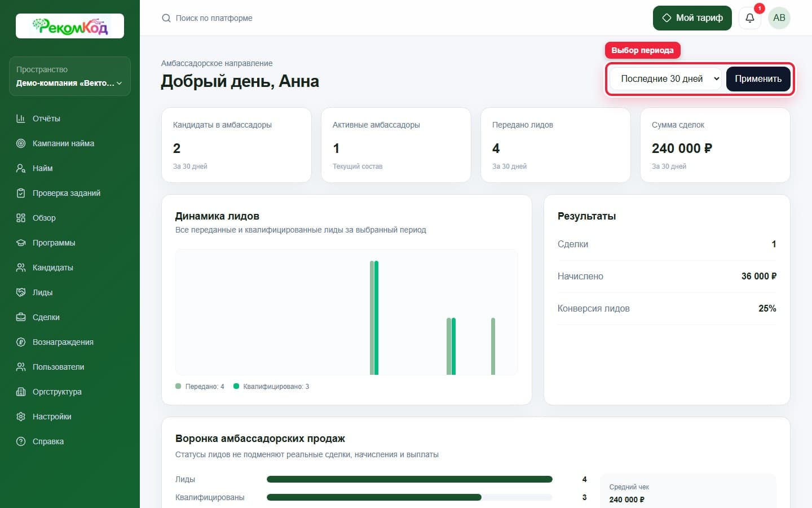The height and width of the screenshot is (508, 812).
Task: Click the Проверка заданий clipboard icon
Action: [21, 193]
